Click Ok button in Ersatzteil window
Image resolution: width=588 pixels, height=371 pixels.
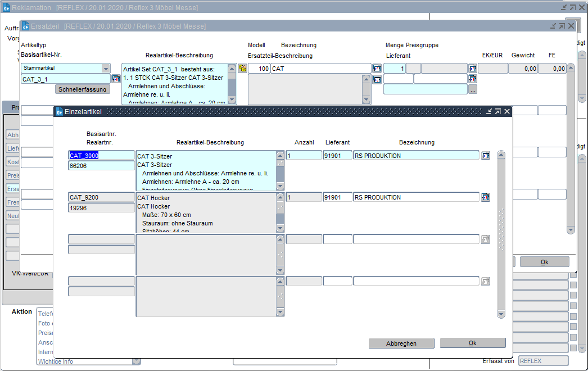(x=544, y=262)
